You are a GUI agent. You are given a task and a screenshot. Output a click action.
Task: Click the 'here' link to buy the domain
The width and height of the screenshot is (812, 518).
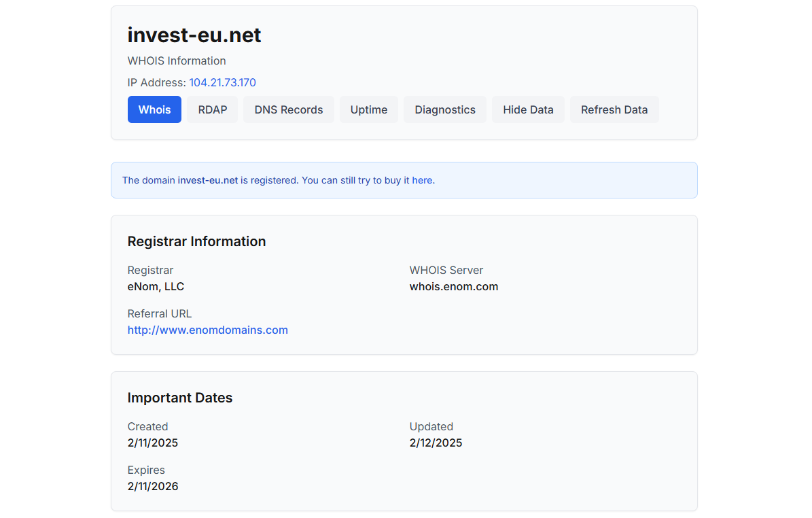click(x=423, y=180)
